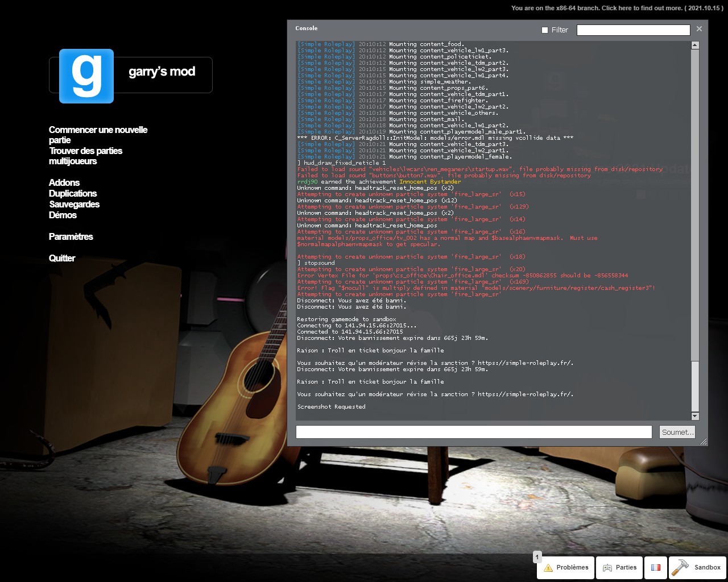The height and width of the screenshot is (582, 728).
Task: Click the '] stopsound' console line
Action: [316, 263]
